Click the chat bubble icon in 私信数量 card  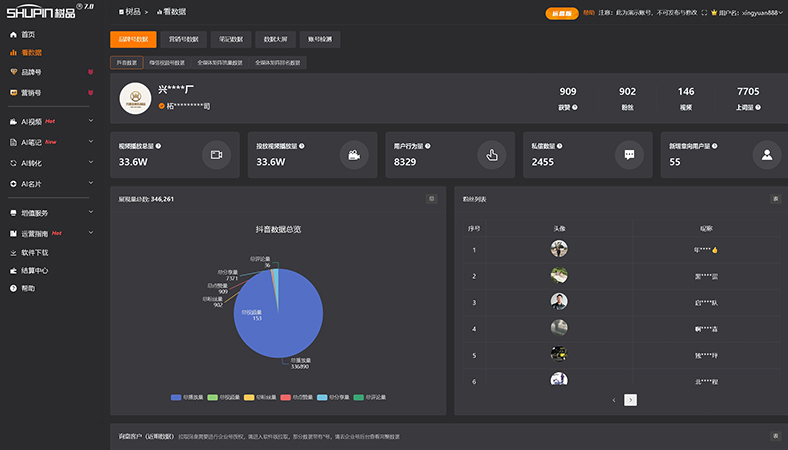(x=629, y=155)
